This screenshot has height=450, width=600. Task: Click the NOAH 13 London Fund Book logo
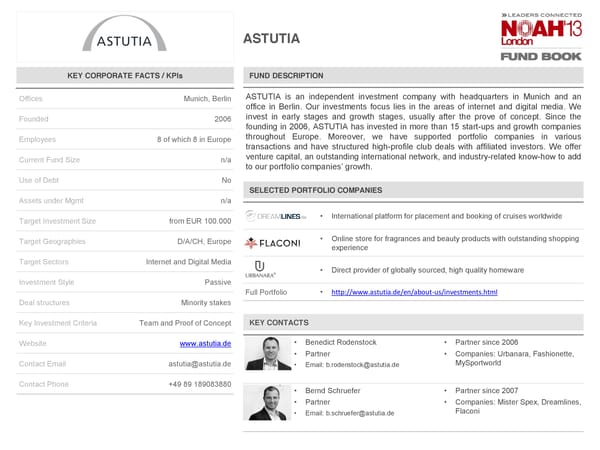(x=540, y=35)
